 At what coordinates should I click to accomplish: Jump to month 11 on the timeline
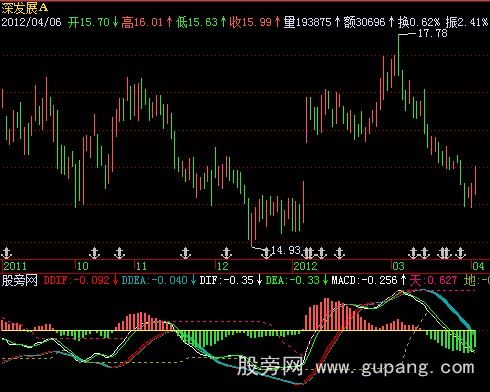[141, 266]
